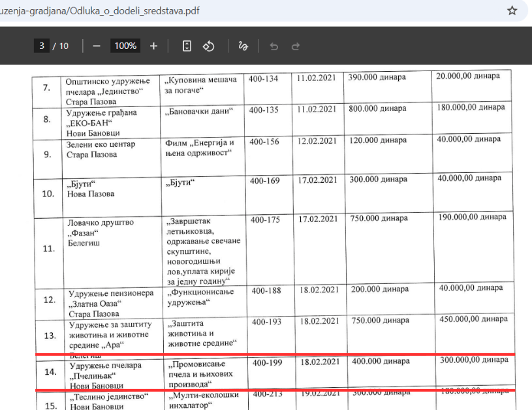Click reference number 400-199
532x410 pixels.
(x=266, y=362)
